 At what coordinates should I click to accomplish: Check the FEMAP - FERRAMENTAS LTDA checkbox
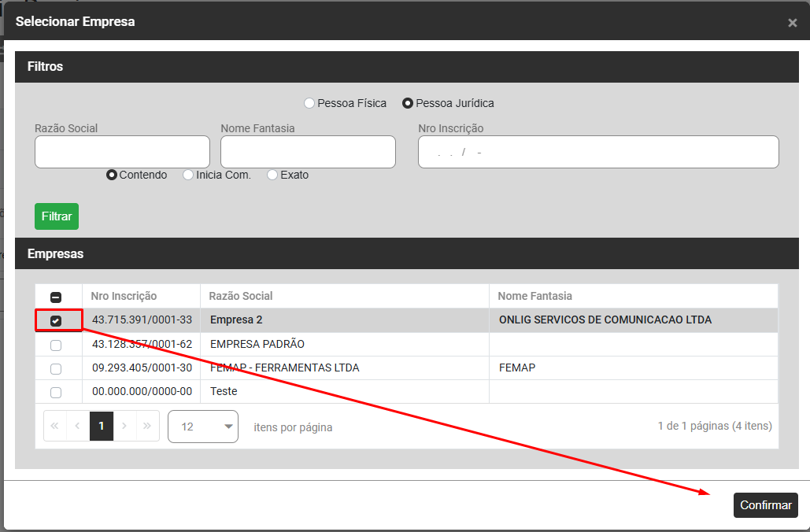click(x=56, y=368)
